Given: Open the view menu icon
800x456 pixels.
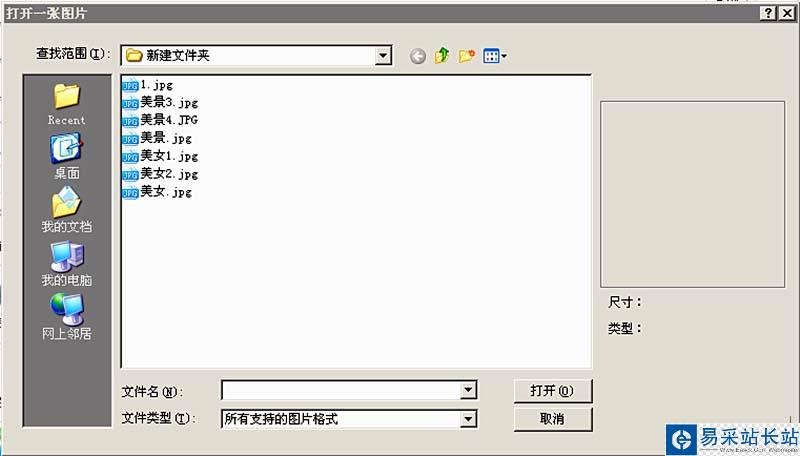Looking at the screenshot, I should (494, 56).
